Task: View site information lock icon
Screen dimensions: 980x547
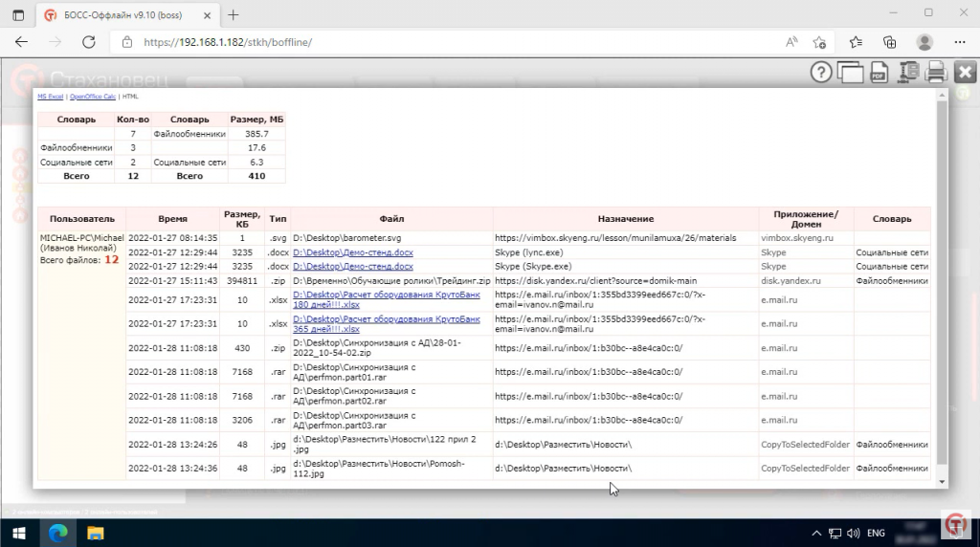Action: tap(127, 42)
